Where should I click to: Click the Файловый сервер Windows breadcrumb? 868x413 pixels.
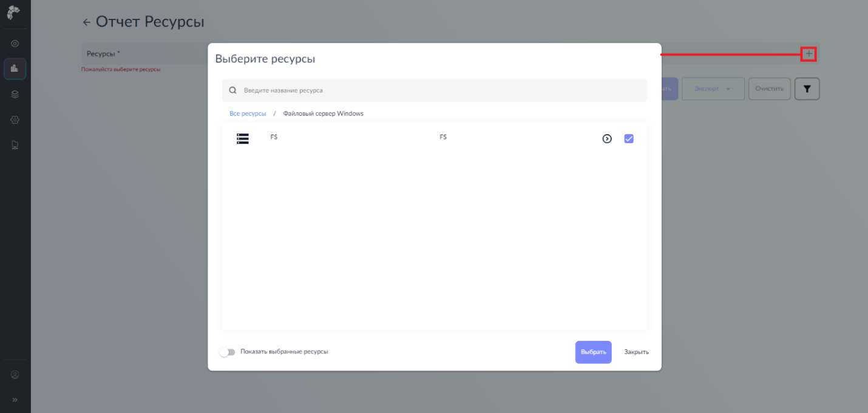(323, 113)
